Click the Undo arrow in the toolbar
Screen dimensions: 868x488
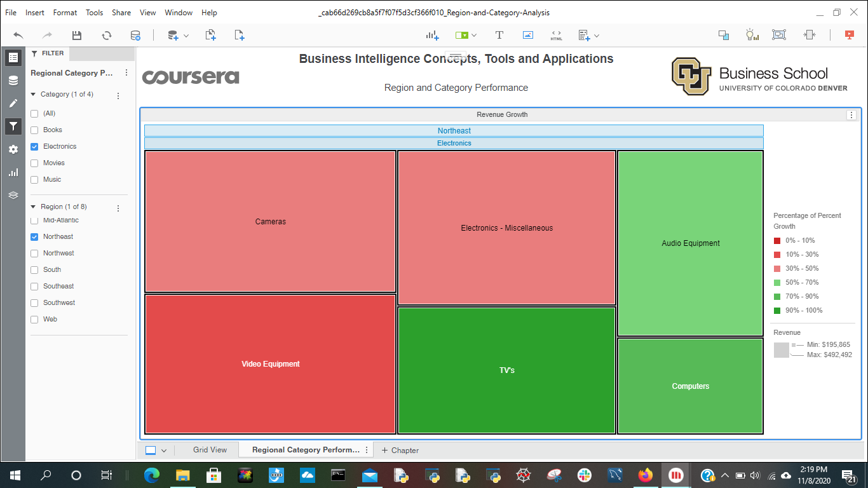(x=18, y=36)
